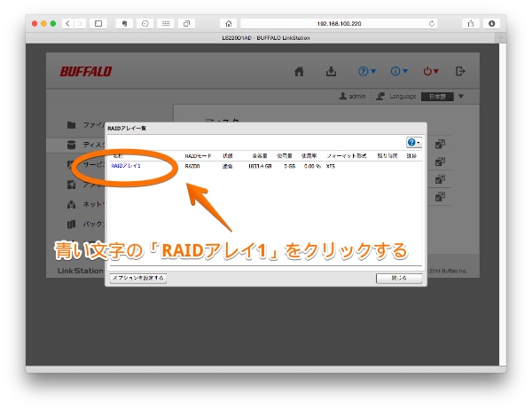Click the 0.00 % usage cell
The height and width of the screenshot is (410, 532).
[312, 166]
